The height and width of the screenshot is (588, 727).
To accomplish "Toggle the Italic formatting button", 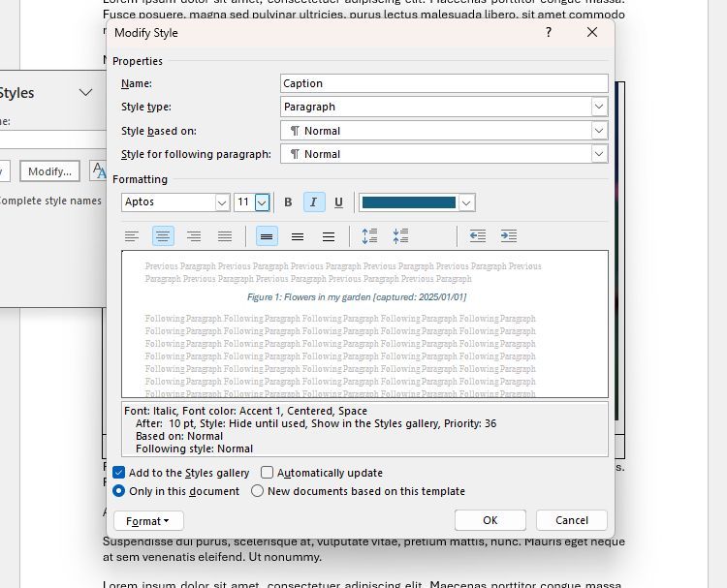I will point(313,202).
